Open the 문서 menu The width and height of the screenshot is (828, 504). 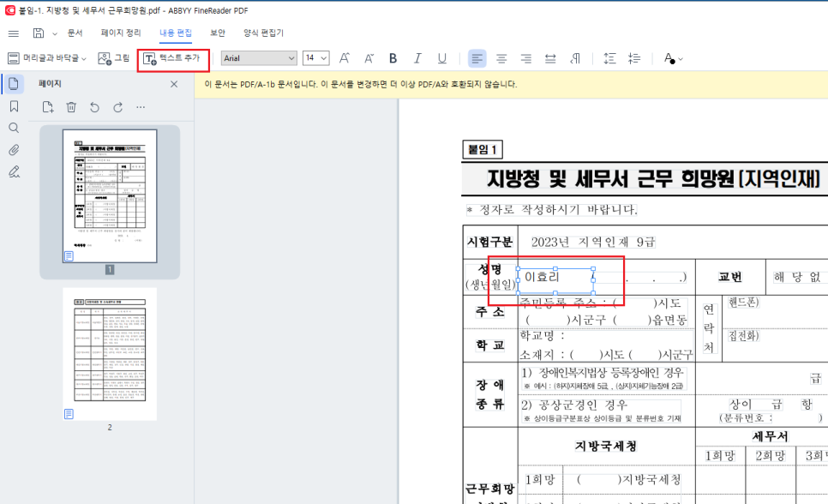[x=75, y=33]
